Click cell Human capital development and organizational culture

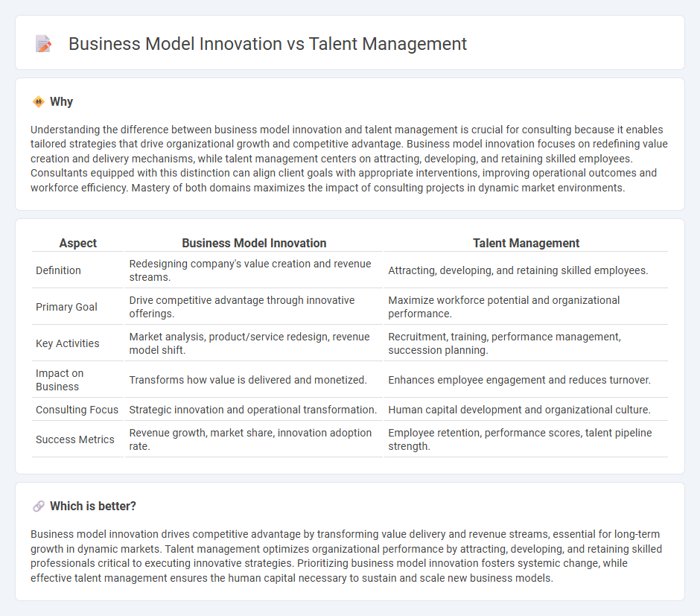(x=526, y=410)
